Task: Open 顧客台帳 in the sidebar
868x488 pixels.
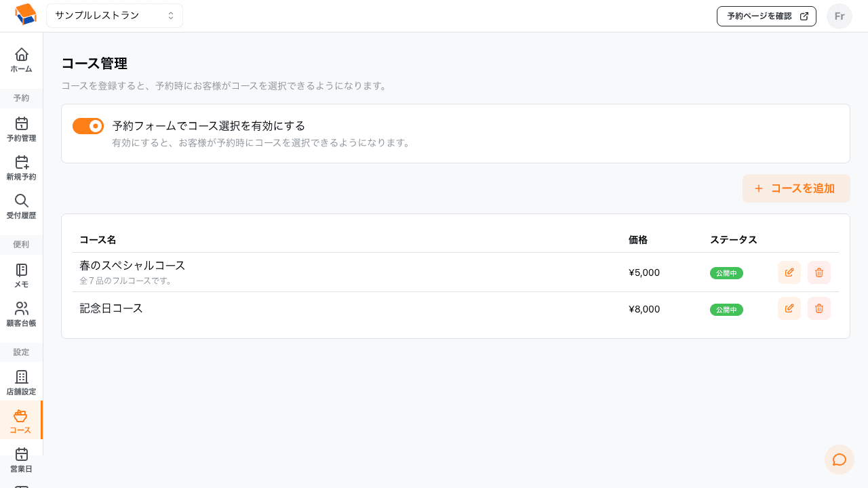Action: pos(21,314)
